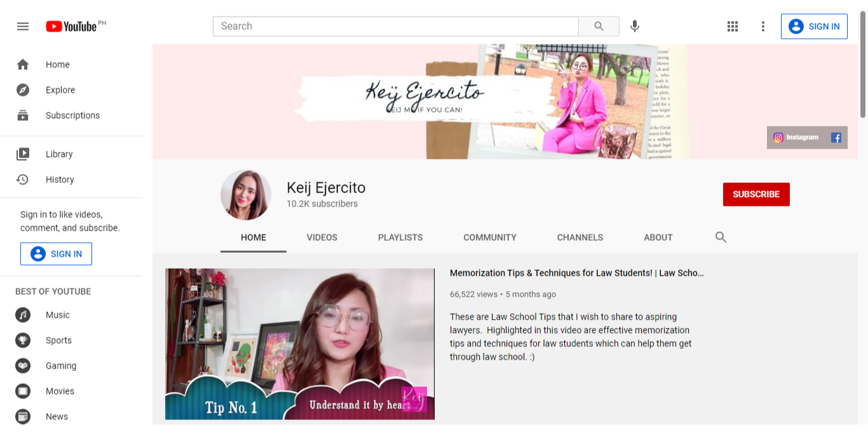
Task: Open the three-dot settings menu
Action: click(x=763, y=26)
